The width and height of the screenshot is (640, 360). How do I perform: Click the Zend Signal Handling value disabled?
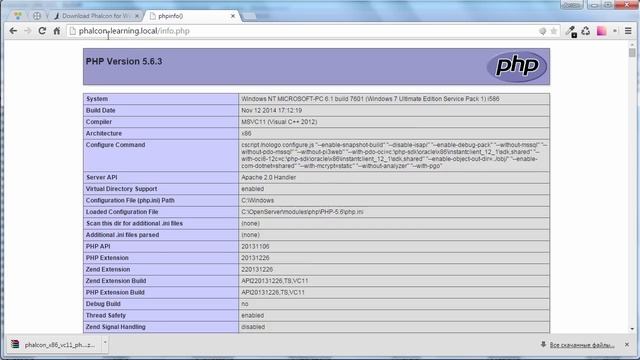pos(253,327)
